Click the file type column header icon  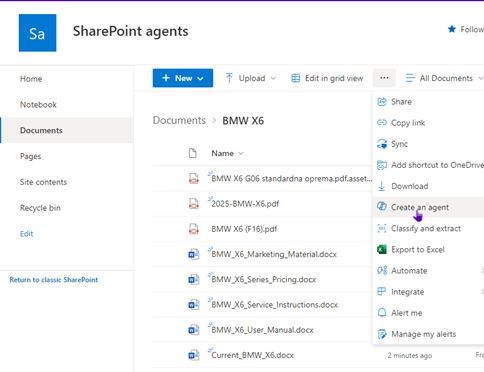click(193, 153)
